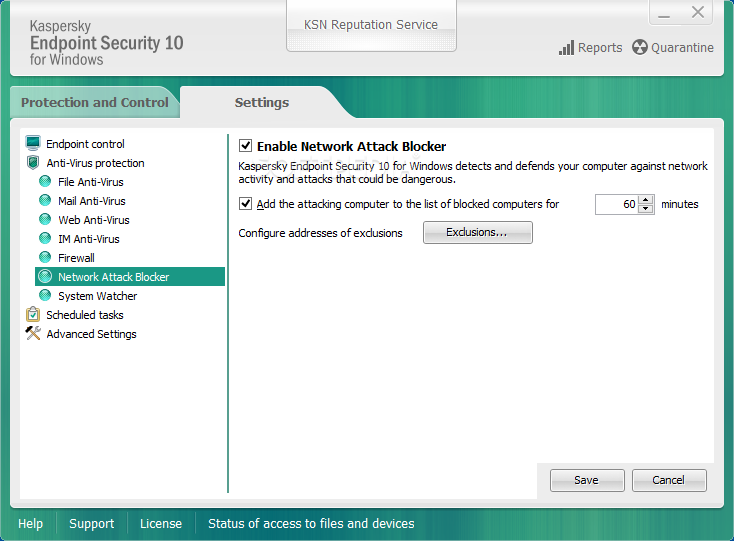Open the Exclusions... dialog
The height and width of the screenshot is (541, 734).
(477, 233)
